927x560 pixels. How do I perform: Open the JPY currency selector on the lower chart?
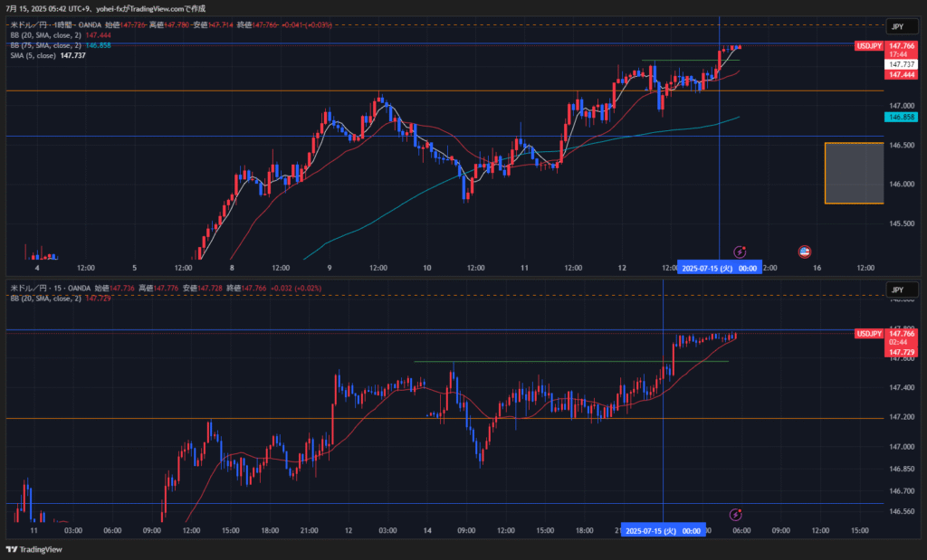(897, 290)
